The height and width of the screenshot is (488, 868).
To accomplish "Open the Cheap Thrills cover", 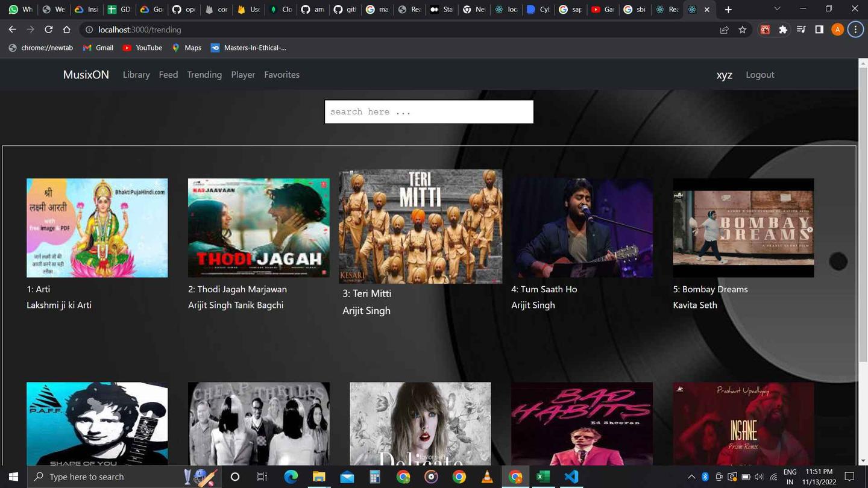I will pyautogui.click(x=259, y=424).
